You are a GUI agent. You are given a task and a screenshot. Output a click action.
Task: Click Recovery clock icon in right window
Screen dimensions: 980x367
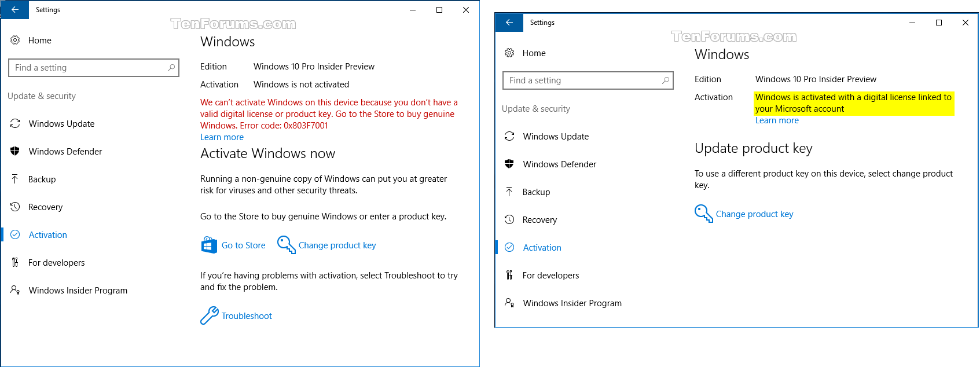pyautogui.click(x=509, y=219)
